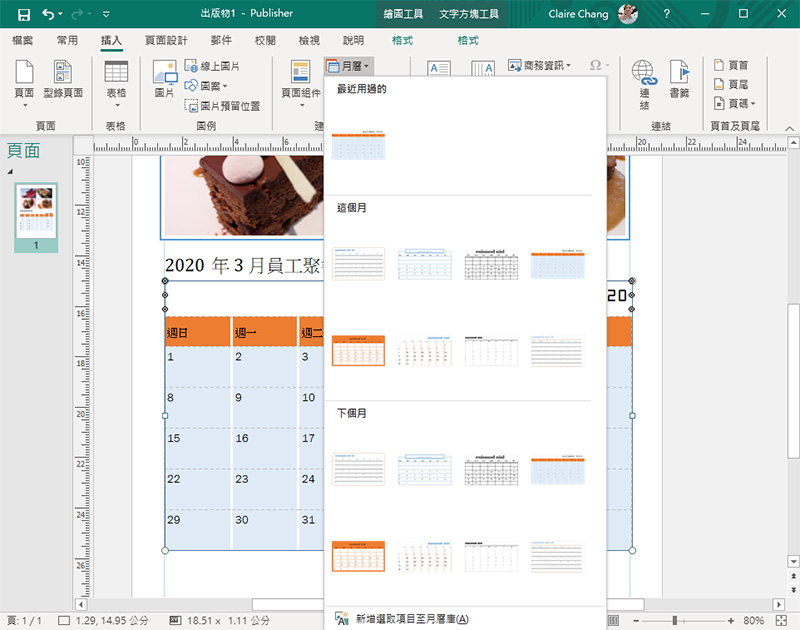800x630 pixels.
Task: Click Claire Chang account name
Action: 578,14
